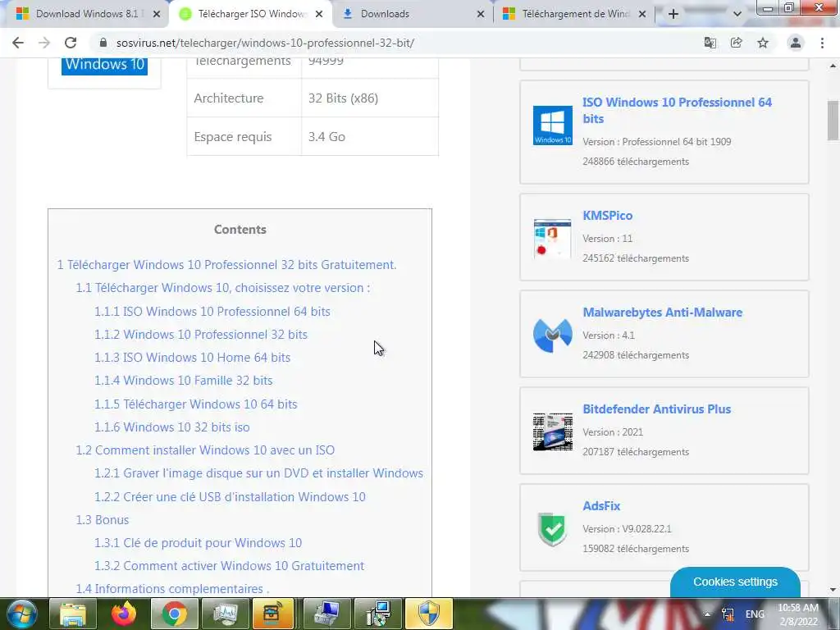Go to 1.1.5 Télécharger Windows 10 64 bits

[196, 404]
